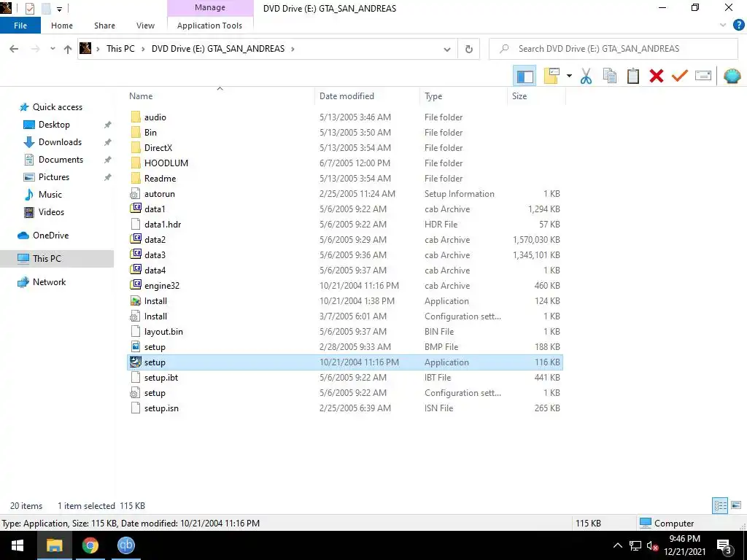Select the layout.bin file
This screenshot has height=560, width=747.
coord(163,332)
